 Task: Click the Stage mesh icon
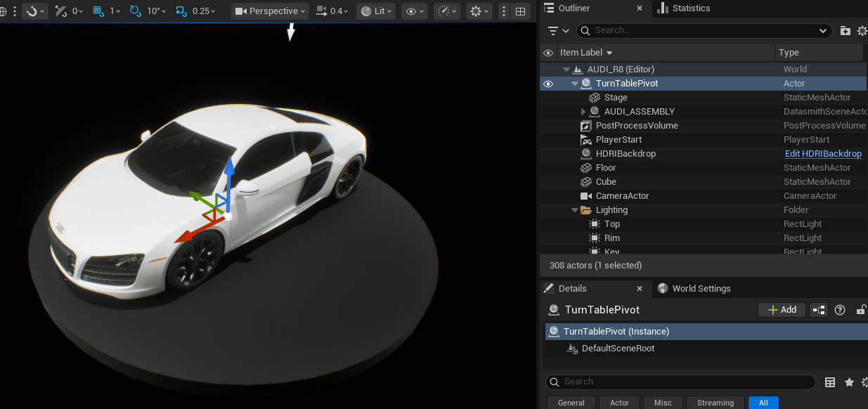[x=595, y=98]
